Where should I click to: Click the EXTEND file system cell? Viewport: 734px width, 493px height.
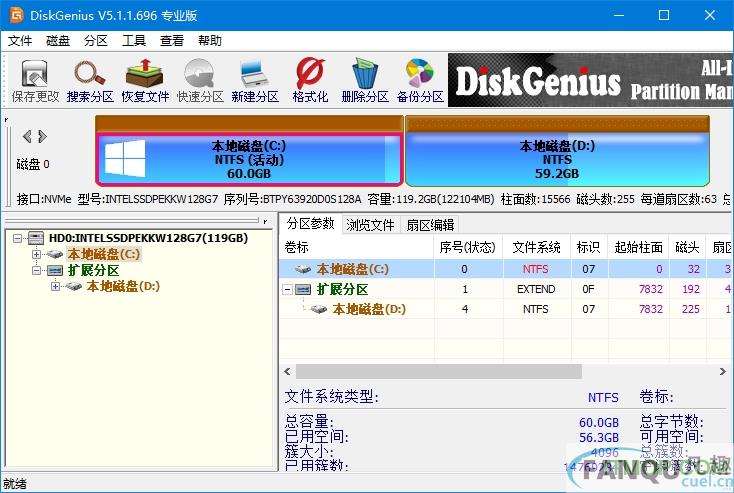[536, 289]
